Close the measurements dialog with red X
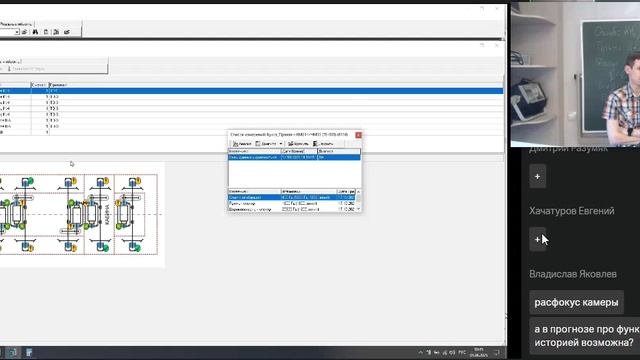 [x=358, y=135]
